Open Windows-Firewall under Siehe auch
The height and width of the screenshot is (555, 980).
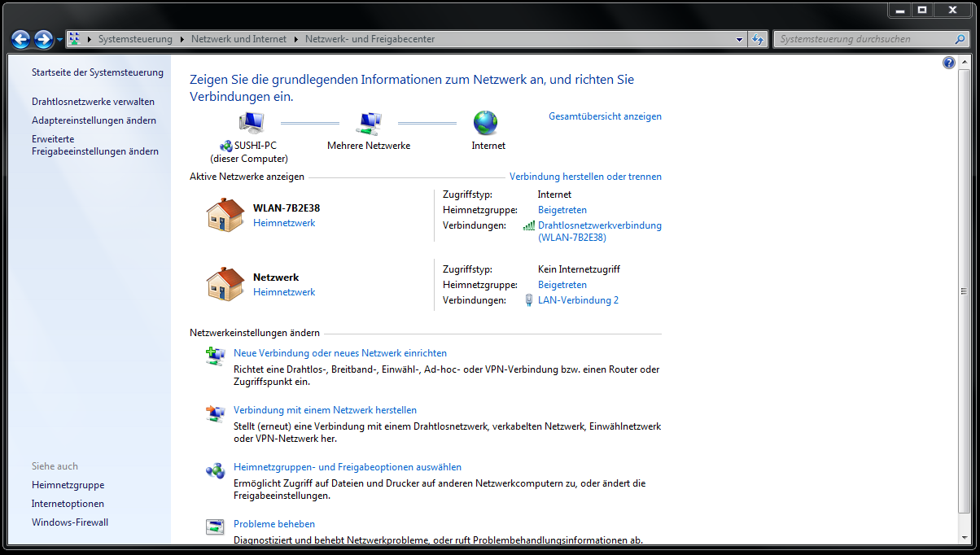tap(70, 522)
